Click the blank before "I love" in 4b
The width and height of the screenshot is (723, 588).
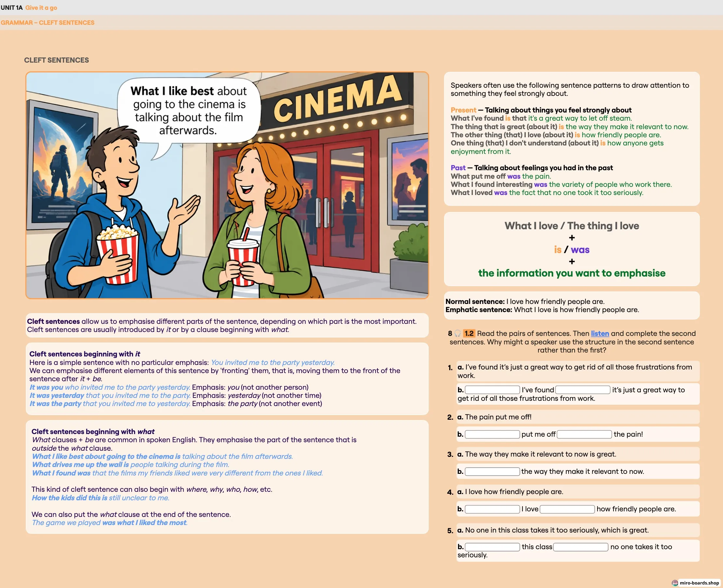coord(493,509)
